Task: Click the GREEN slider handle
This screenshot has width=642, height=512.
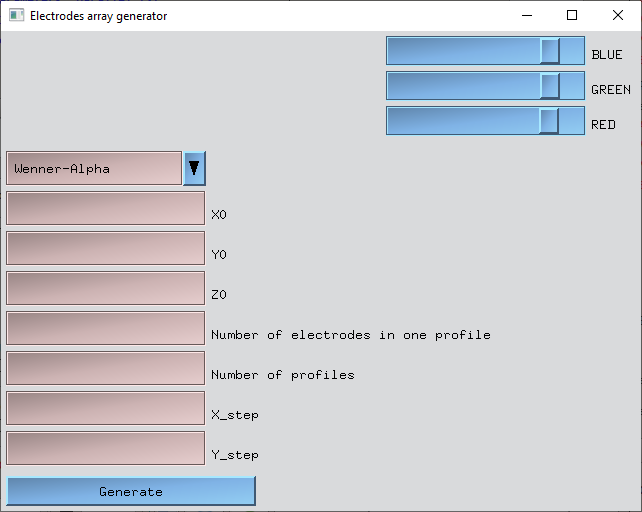Action: [550, 86]
